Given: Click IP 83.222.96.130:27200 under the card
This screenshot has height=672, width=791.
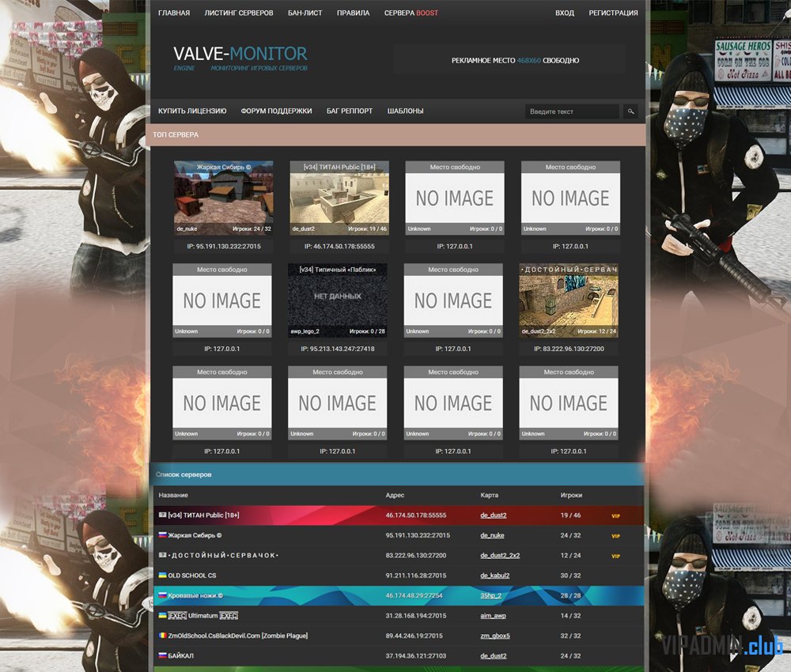Looking at the screenshot, I should [x=569, y=349].
